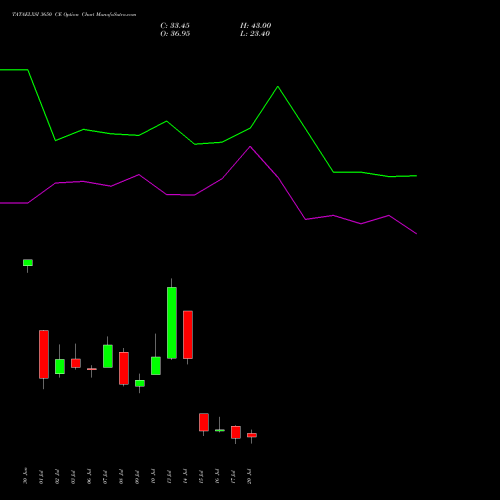The height and width of the screenshot is (500, 500).
Task: Click the tallest green candlestick
Action: [172, 323]
